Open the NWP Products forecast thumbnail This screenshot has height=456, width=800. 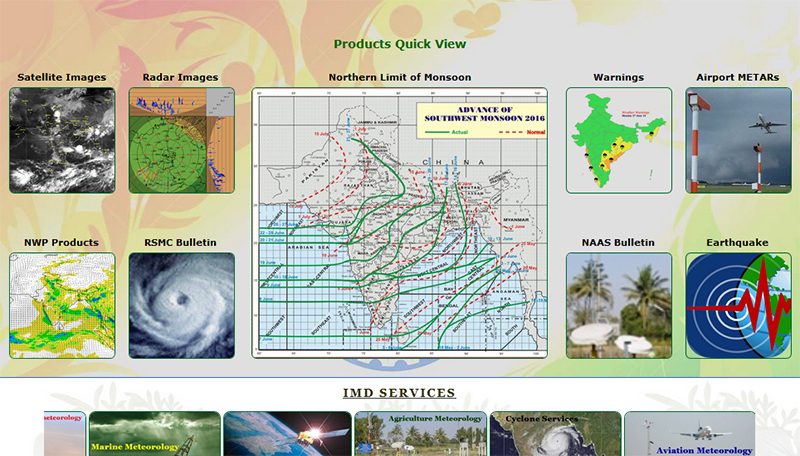62,306
